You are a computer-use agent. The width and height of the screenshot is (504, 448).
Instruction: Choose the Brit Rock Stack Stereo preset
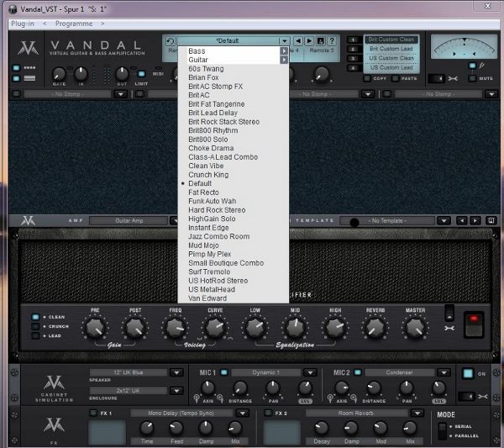223,122
